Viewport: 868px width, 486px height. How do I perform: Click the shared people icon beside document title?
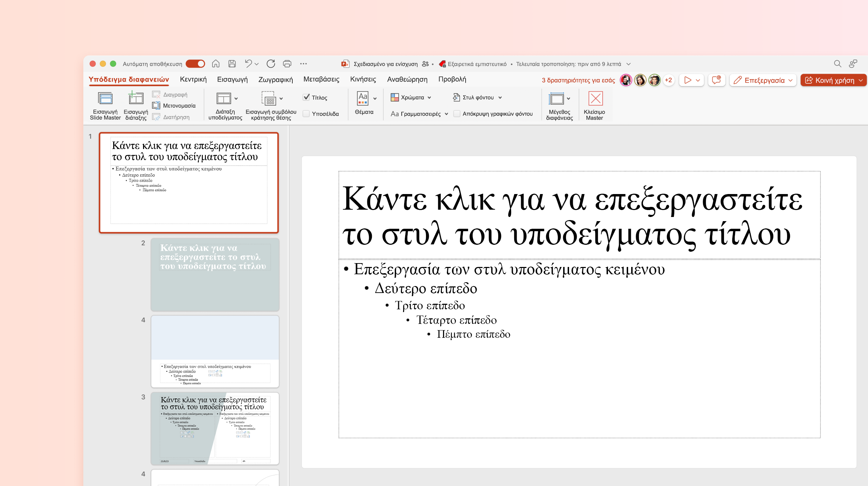pos(425,64)
